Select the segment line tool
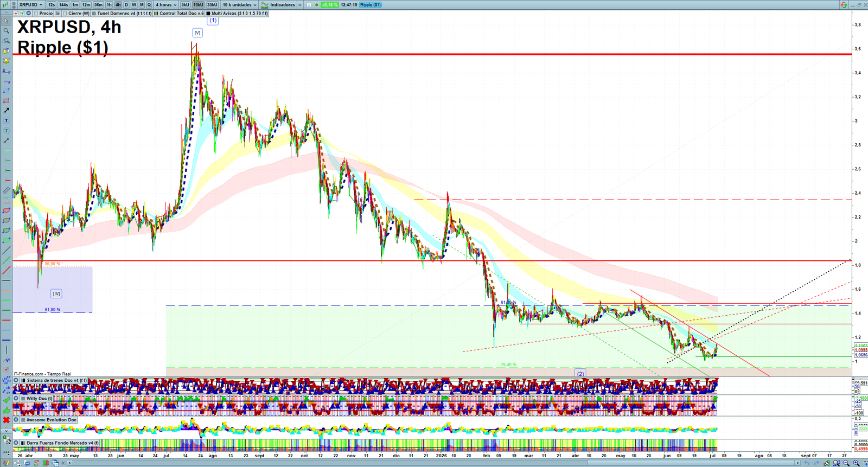The height and width of the screenshot is (467, 868). pyautogui.click(x=7, y=140)
